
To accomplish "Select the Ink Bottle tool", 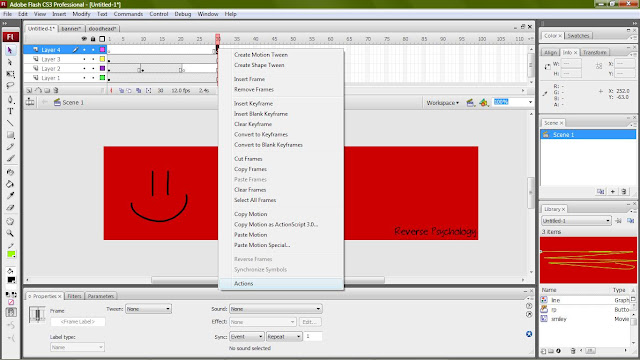I will (x=10, y=172).
